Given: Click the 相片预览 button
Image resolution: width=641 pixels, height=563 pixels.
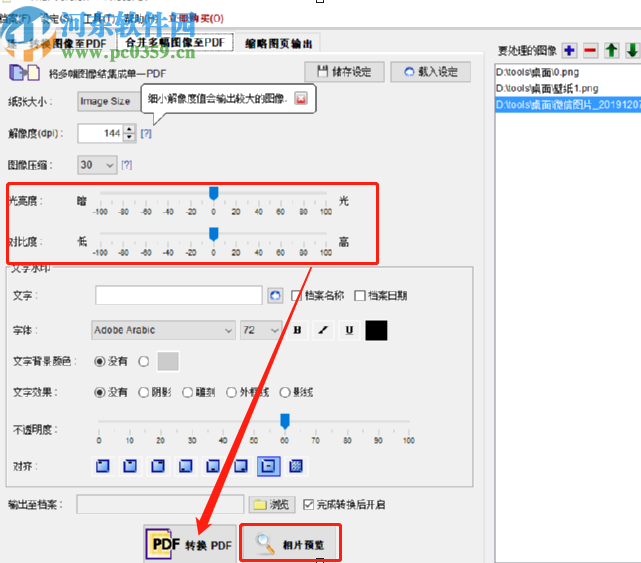Looking at the screenshot, I should pyautogui.click(x=290, y=544).
